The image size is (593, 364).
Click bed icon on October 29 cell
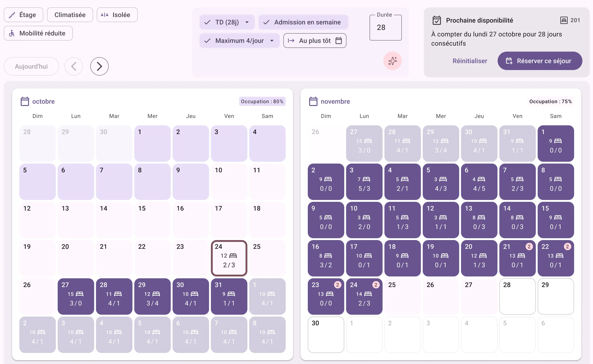(x=156, y=294)
